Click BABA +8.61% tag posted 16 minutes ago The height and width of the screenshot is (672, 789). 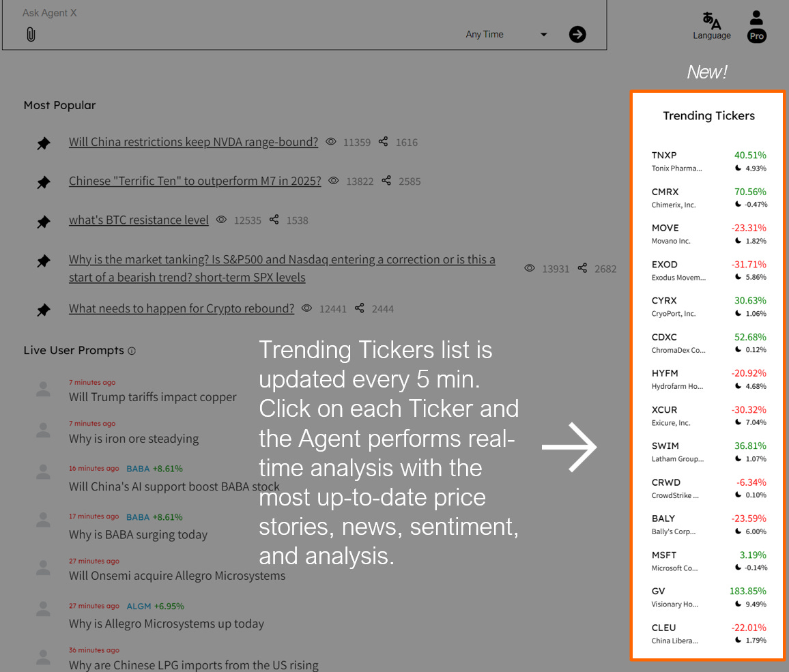point(154,469)
